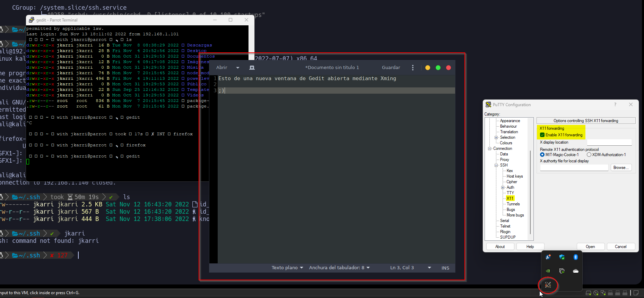Select Cipher in PuTTY category tree
Screen dimensions: 644x298
tap(512, 182)
